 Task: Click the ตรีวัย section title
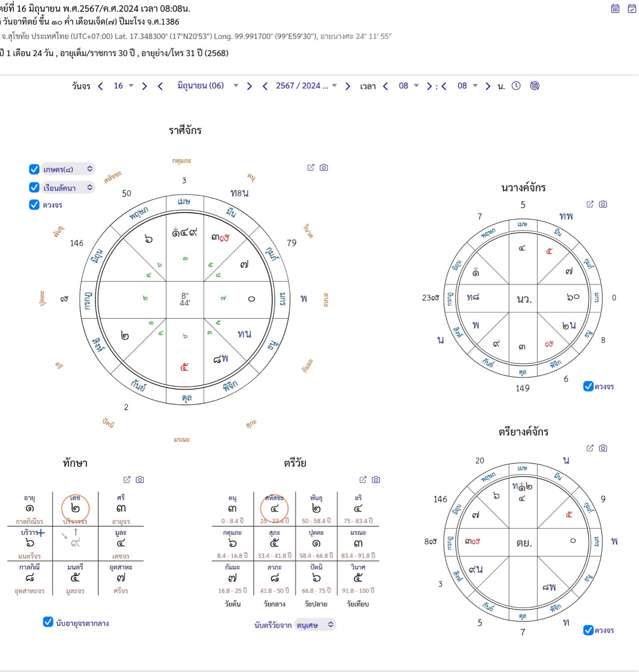tap(295, 463)
